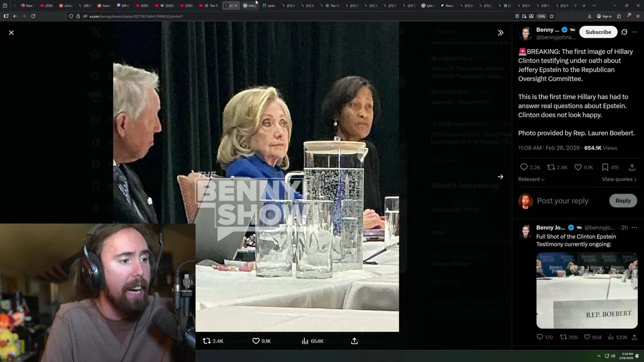This screenshot has height=362, width=644.
Task: Share the post using the side panel share icon
Action: tap(632, 167)
